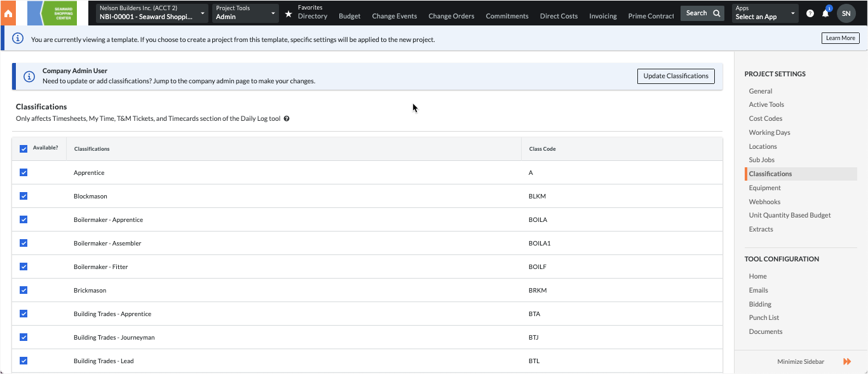Open Webhooks settings
The width and height of the screenshot is (868, 374).
point(764,202)
